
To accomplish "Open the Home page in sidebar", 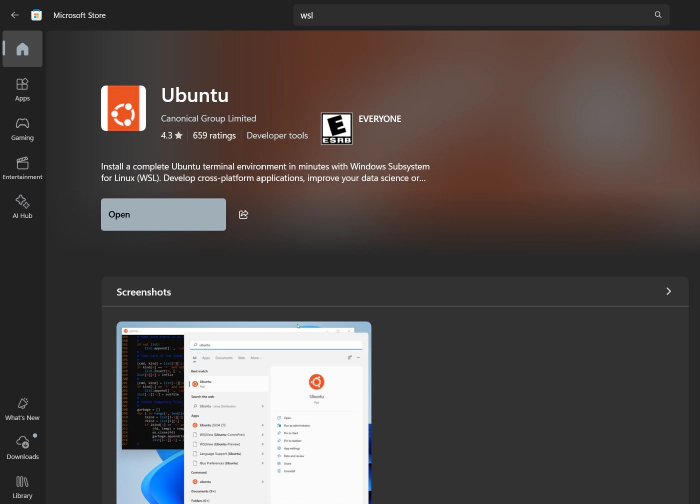I will pos(22,49).
